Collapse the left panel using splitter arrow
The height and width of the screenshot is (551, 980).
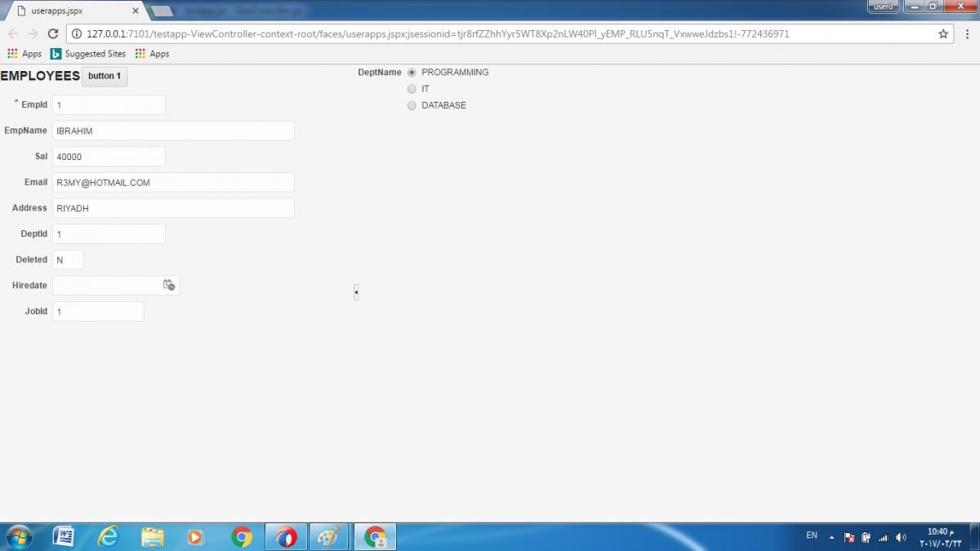click(x=356, y=291)
